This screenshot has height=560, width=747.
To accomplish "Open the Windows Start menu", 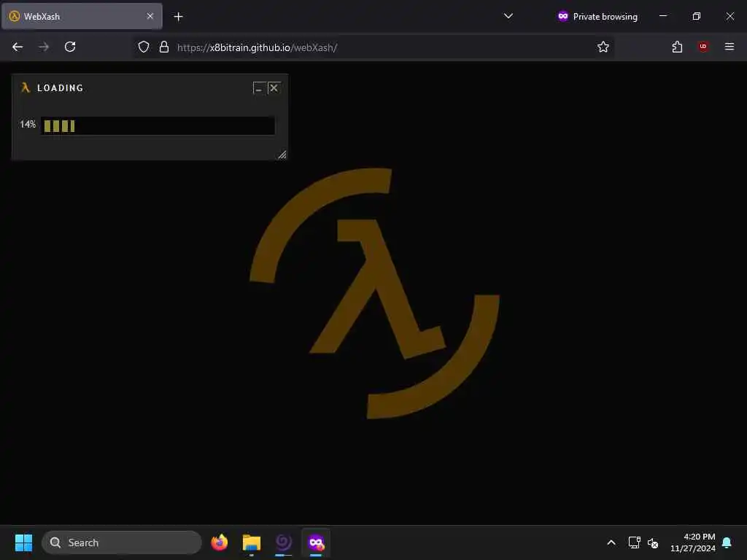I will tap(23, 542).
